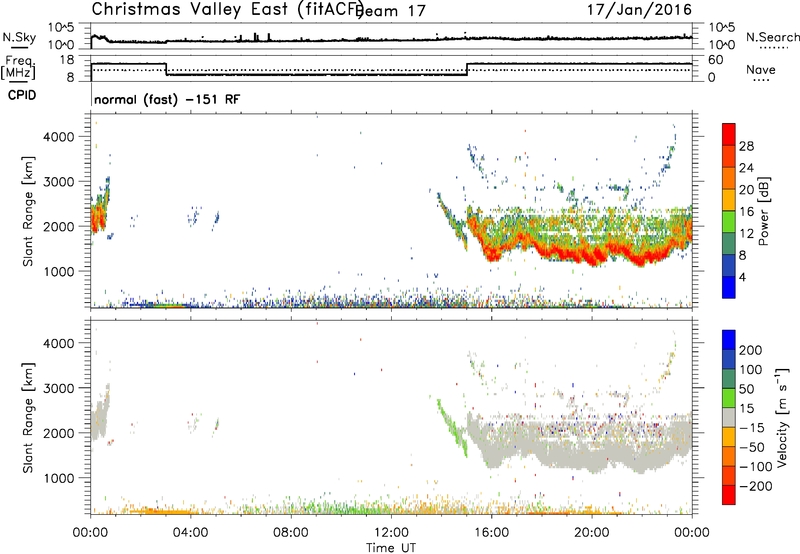Select the 3000 km tick of the velocity panel
Screen dimensions: 800x554
point(58,388)
